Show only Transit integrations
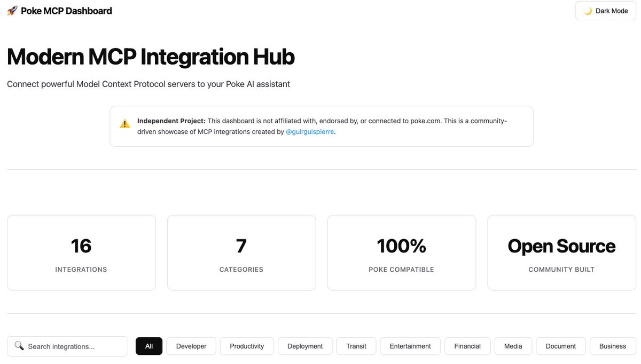 [356, 346]
